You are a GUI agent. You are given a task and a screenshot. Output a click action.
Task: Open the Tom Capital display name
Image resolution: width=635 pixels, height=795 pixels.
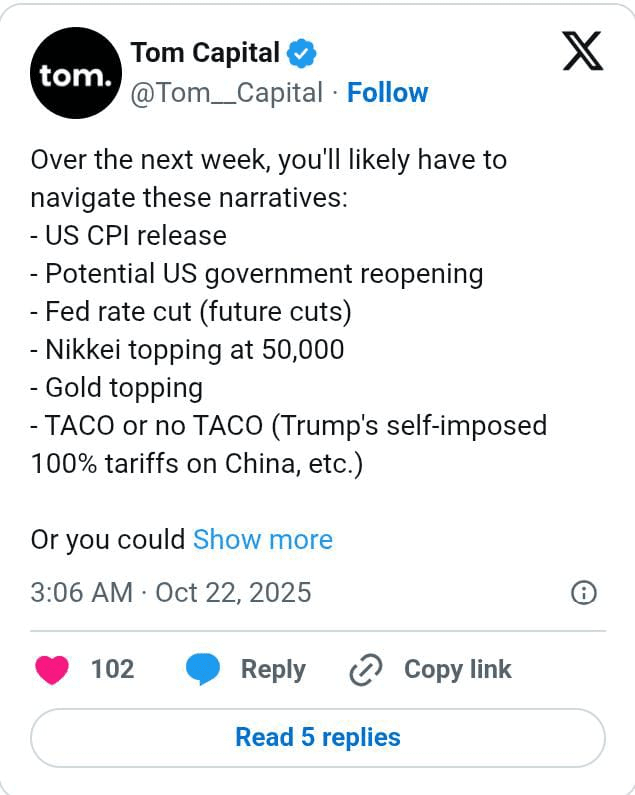(205, 53)
